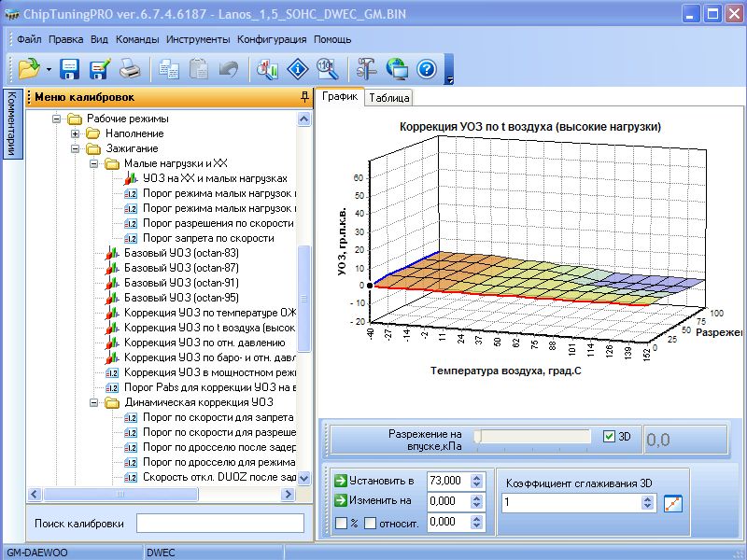Collapse the Зажигание tree folder
Screen dimensions: 747x560
tap(76, 148)
